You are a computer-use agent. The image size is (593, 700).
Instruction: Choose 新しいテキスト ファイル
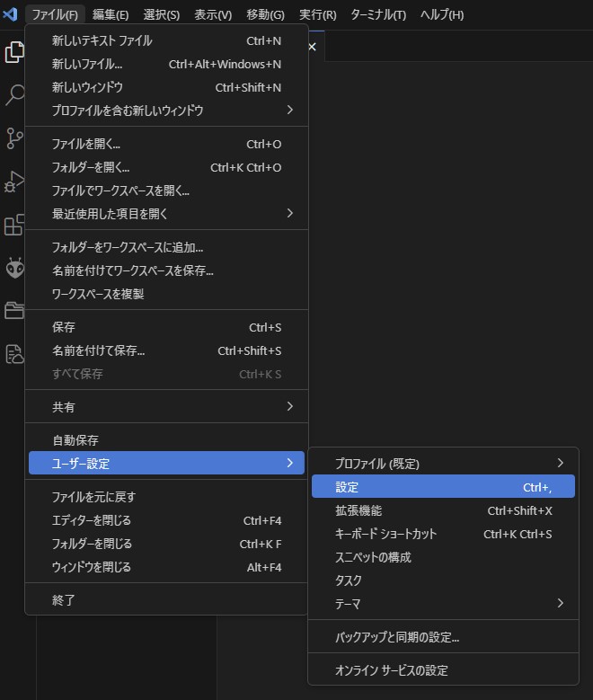[166, 40]
